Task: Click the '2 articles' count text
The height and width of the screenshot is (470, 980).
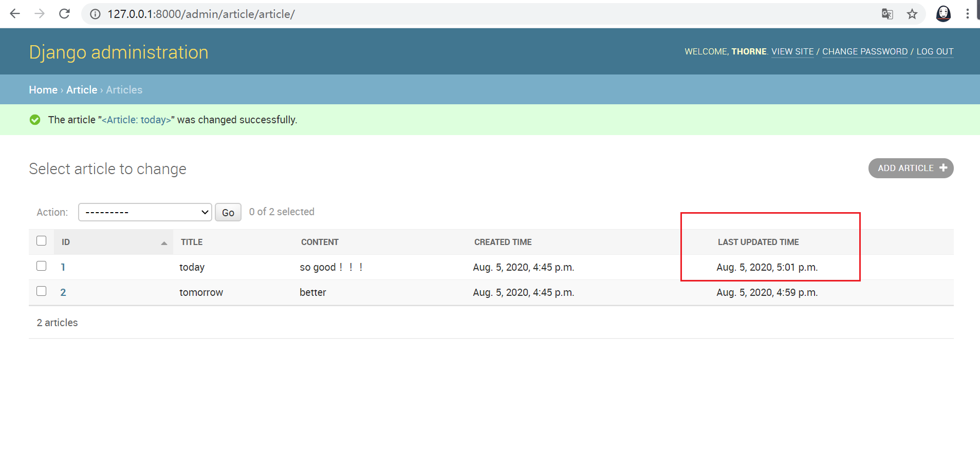Action: pos(57,323)
